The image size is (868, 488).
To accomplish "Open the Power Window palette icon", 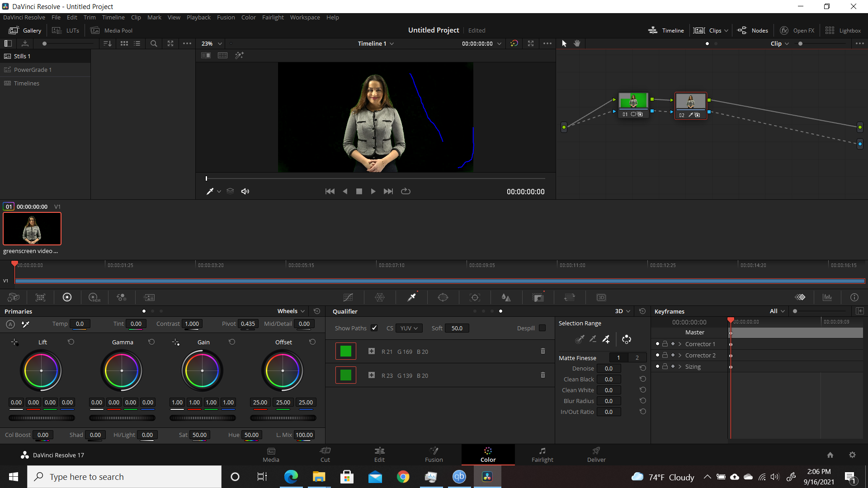I will pos(443,297).
